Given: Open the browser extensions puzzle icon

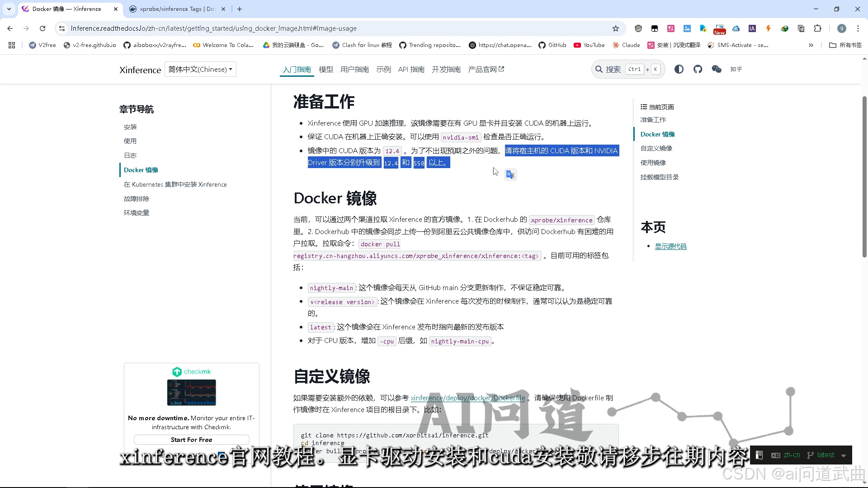Looking at the screenshot, I should pos(817,28).
